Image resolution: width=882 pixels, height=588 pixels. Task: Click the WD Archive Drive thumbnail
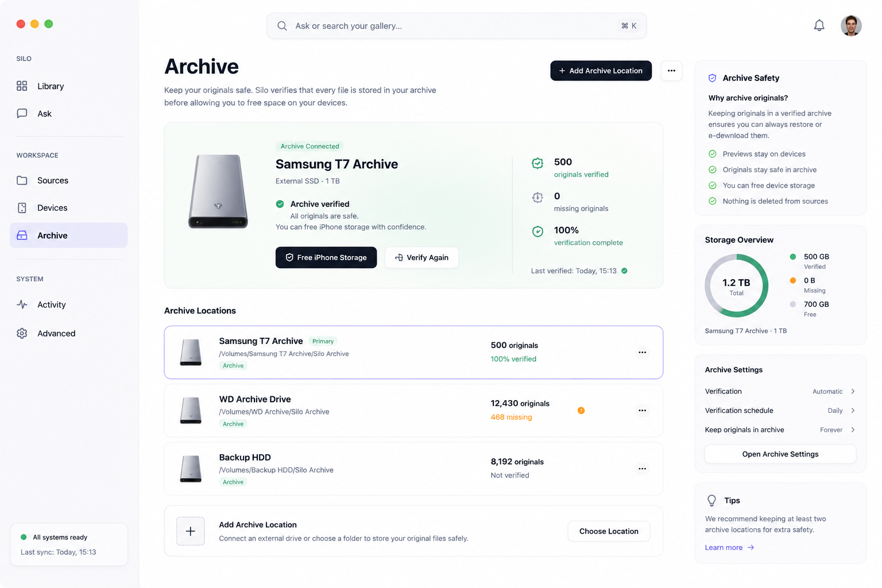191,411
